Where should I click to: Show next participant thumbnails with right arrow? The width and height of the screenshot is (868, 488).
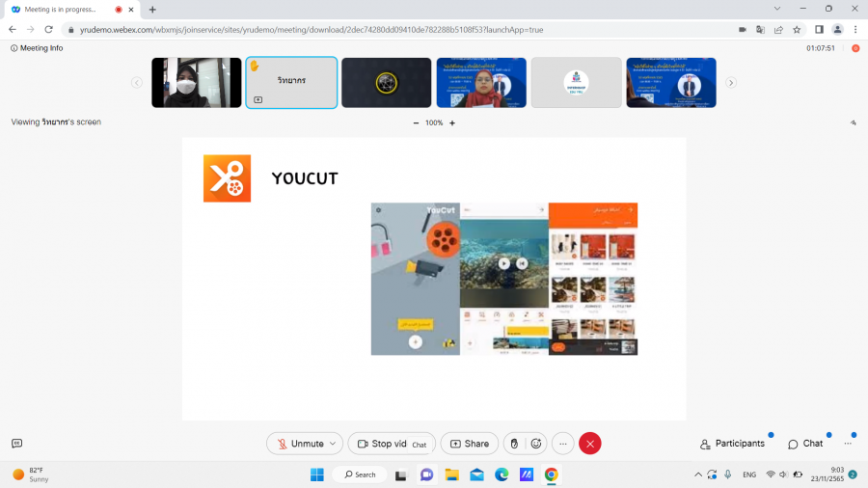point(731,83)
